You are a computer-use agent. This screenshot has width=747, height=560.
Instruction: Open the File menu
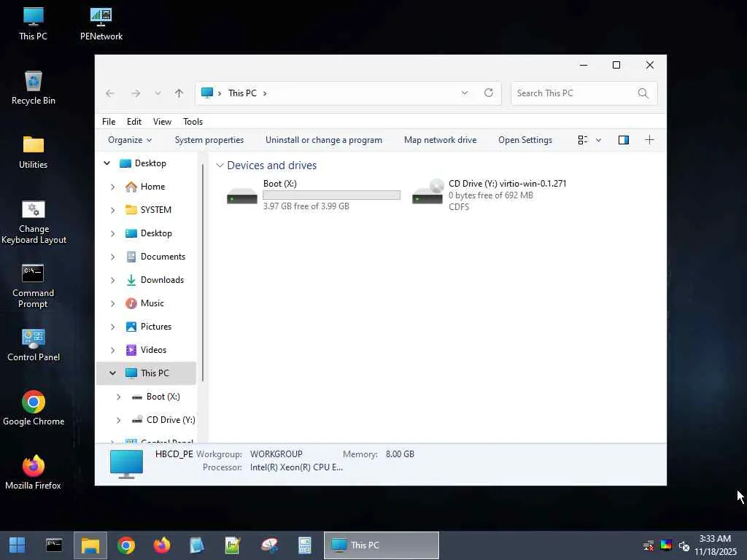pos(109,122)
